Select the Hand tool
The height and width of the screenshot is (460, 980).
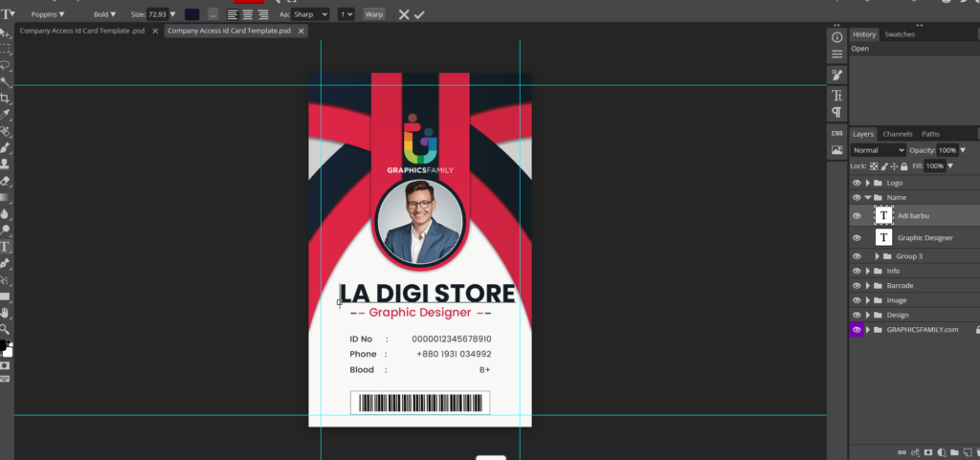coord(6,312)
